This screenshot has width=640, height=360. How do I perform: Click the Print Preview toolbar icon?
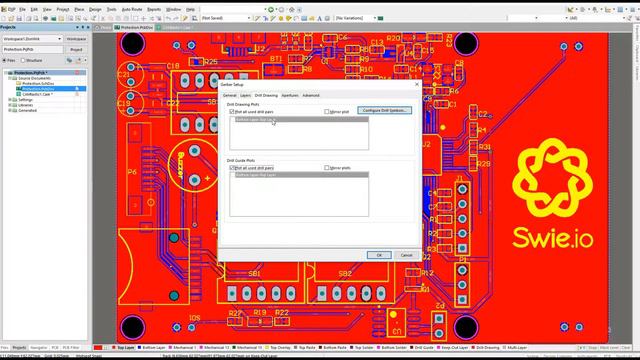(x=36, y=18)
